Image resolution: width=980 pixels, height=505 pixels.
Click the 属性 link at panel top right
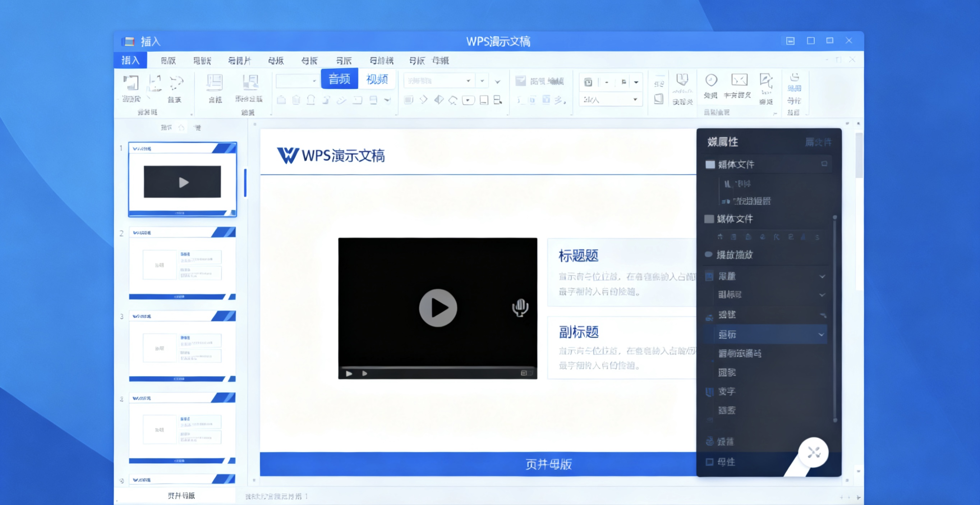click(819, 142)
